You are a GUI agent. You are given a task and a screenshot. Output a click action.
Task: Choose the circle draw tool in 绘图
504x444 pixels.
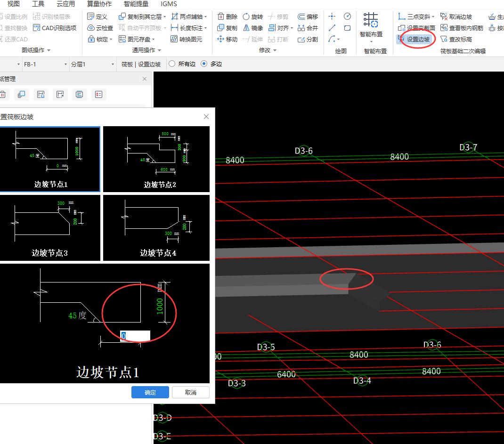pyautogui.click(x=347, y=16)
